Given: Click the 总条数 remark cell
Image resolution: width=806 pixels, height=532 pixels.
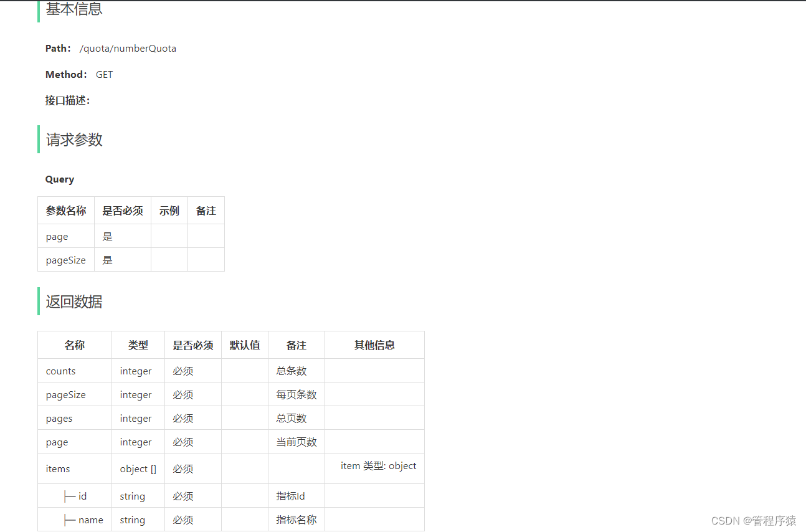Looking at the screenshot, I should (x=296, y=371).
